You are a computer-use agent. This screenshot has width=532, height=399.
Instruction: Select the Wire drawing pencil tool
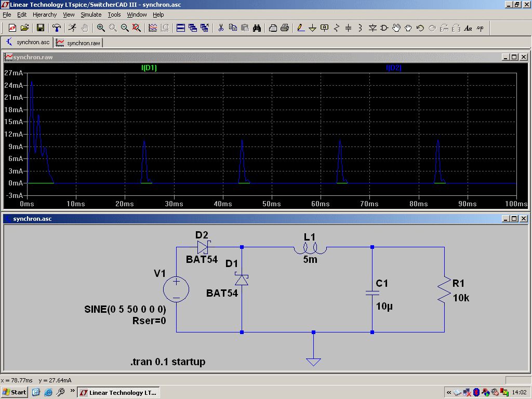pos(301,28)
